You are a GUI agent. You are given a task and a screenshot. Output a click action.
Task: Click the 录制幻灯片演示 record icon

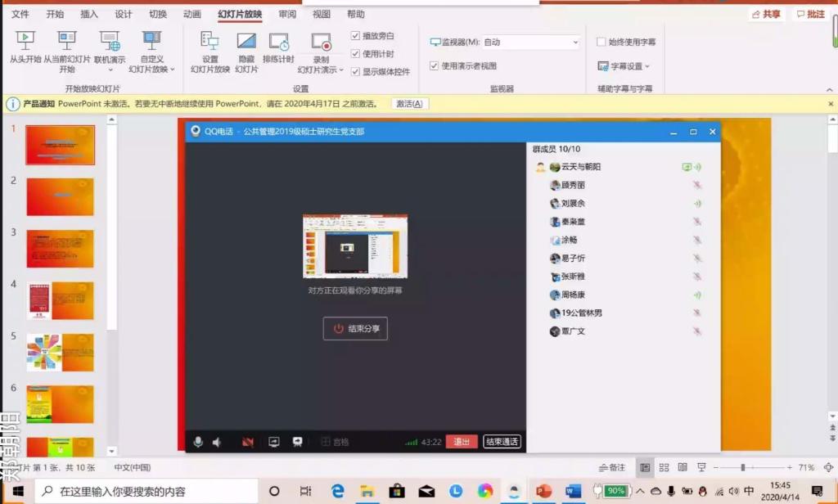point(321,43)
